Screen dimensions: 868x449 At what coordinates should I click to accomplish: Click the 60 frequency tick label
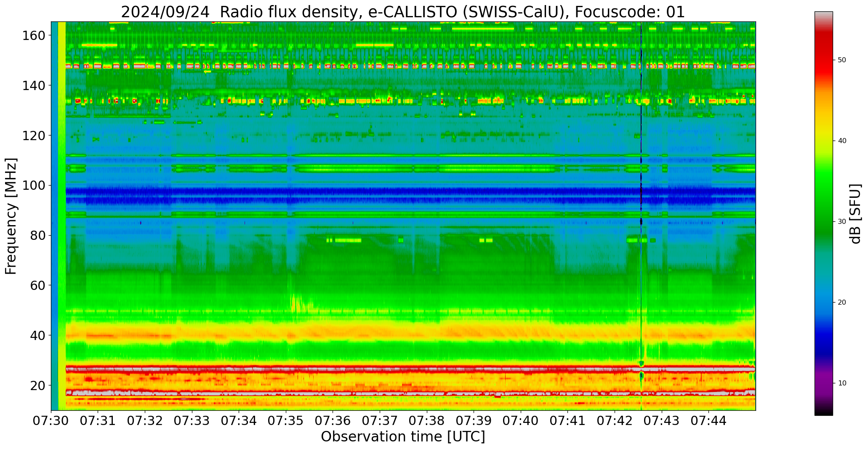click(38, 285)
